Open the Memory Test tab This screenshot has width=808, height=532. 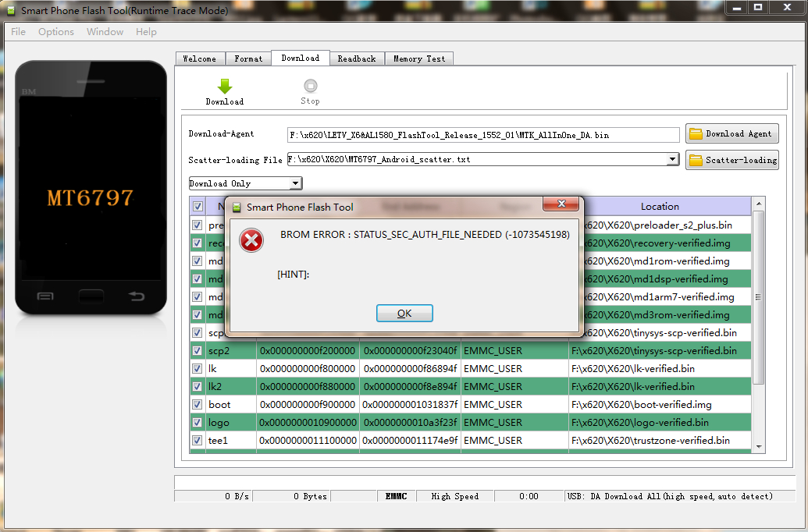point(419,59)
